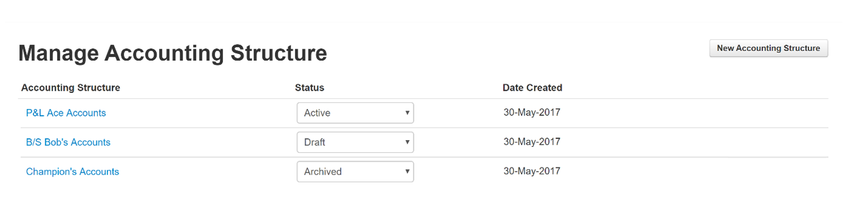
Task: Click the arrow on the Draft dropdown
Action: 407,142
